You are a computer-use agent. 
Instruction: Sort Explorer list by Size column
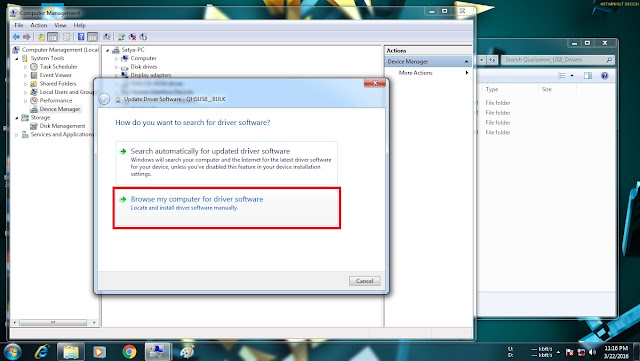547,89
